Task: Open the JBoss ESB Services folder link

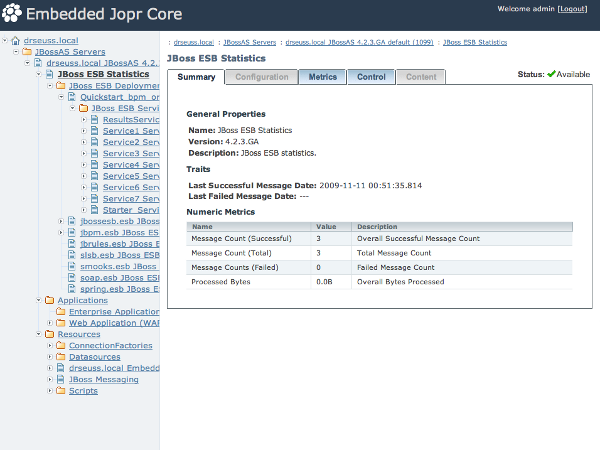Action: pos(125,108)
